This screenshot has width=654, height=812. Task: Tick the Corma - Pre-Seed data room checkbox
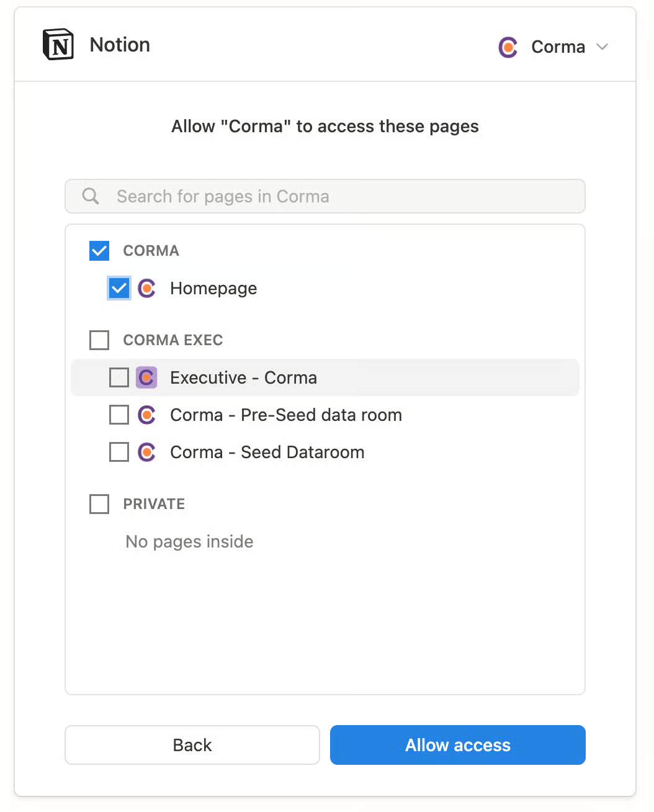119,415
